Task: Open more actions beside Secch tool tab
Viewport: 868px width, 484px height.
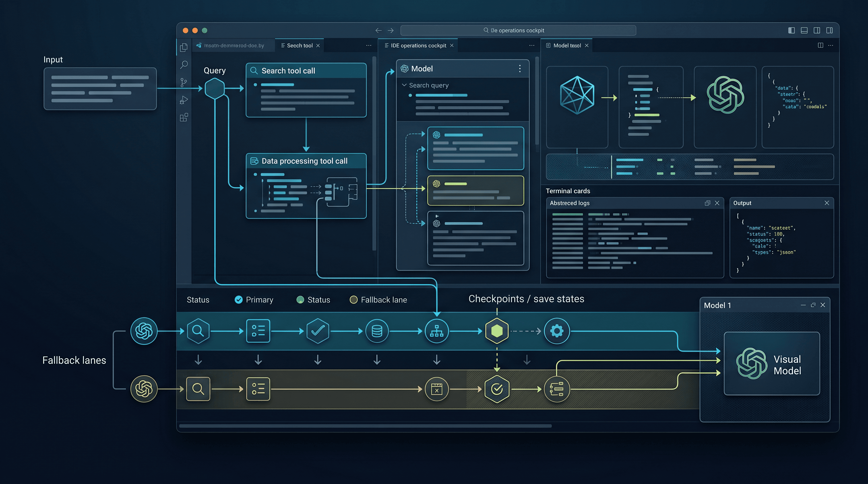Action: pos(369,45)
